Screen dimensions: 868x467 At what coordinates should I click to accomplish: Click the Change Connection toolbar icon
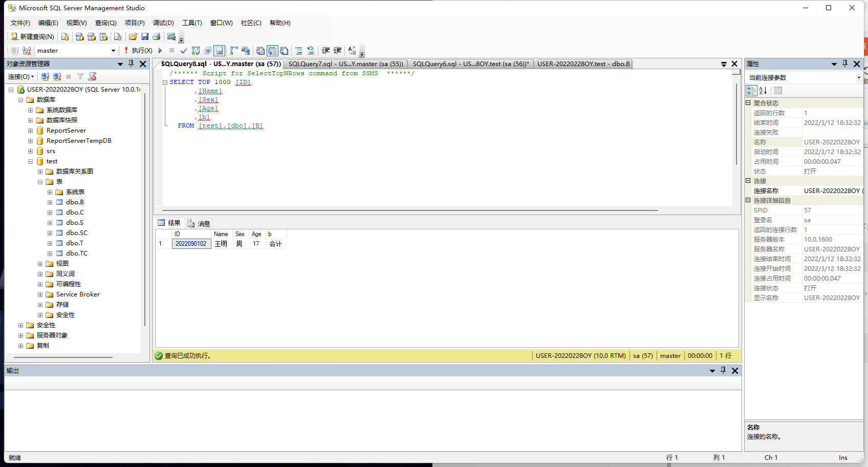[x=27, y=51]
